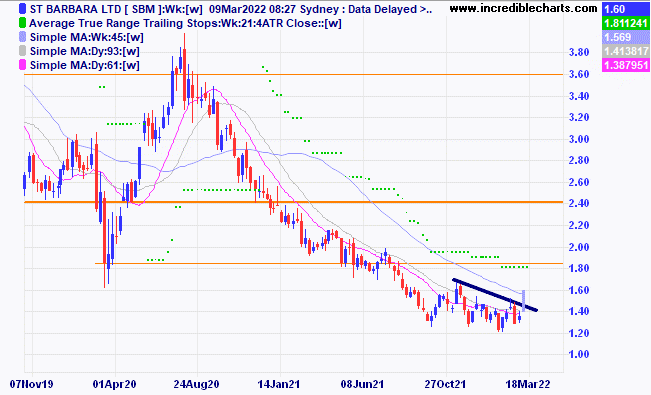The width and height of the screenshot is (651, 395).
Task: Click the 3.20 price axis label
Action: click(x=579, y=117)
